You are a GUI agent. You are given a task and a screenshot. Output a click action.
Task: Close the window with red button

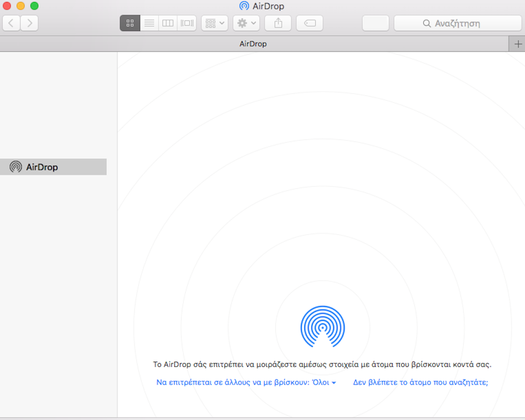point(7,6)
